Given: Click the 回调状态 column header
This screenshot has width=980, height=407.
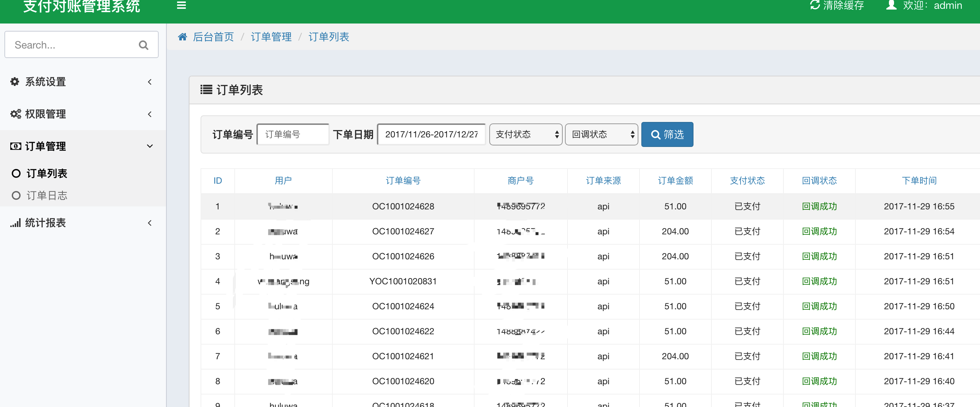Looking at the screenshot, I should tap(819, 181).
